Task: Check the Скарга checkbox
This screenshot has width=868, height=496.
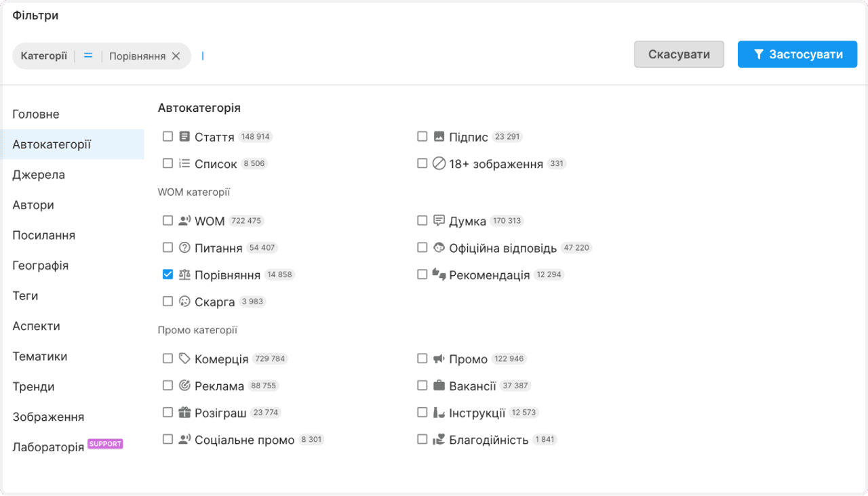Action: pyautogui.click(x=168, y=302)
